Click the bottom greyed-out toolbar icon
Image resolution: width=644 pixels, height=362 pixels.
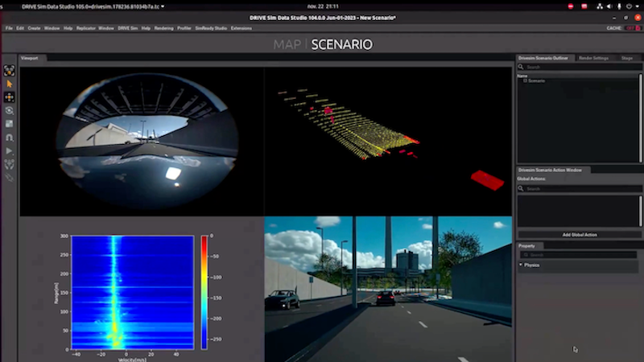tap(9, 178)
